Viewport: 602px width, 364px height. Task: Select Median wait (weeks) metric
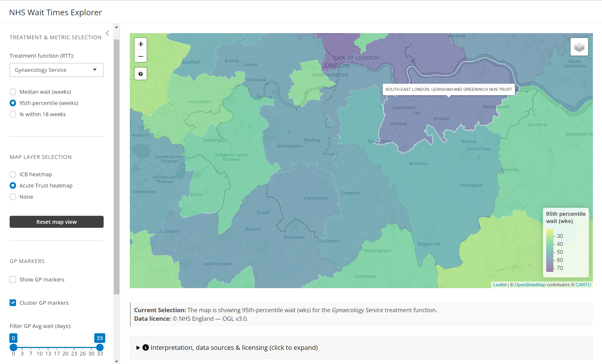[13, 92]
